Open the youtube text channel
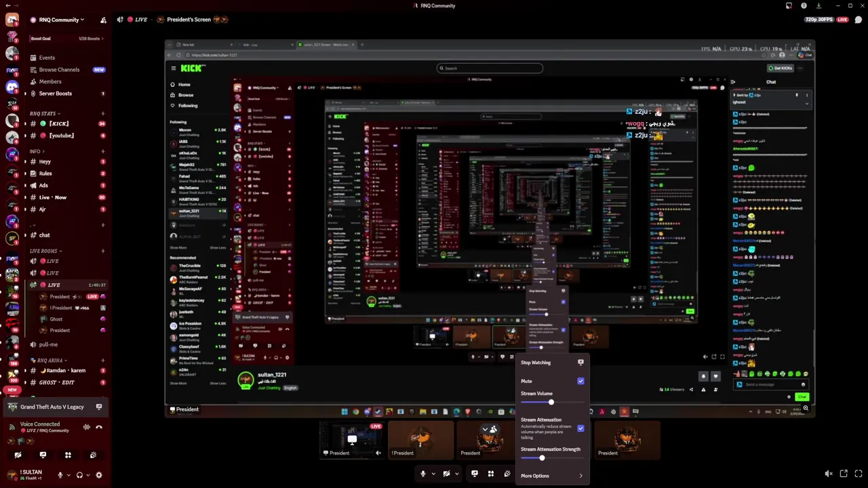This screenshot has height=488, width=868. pyautogui.click(x=66, y=136)
